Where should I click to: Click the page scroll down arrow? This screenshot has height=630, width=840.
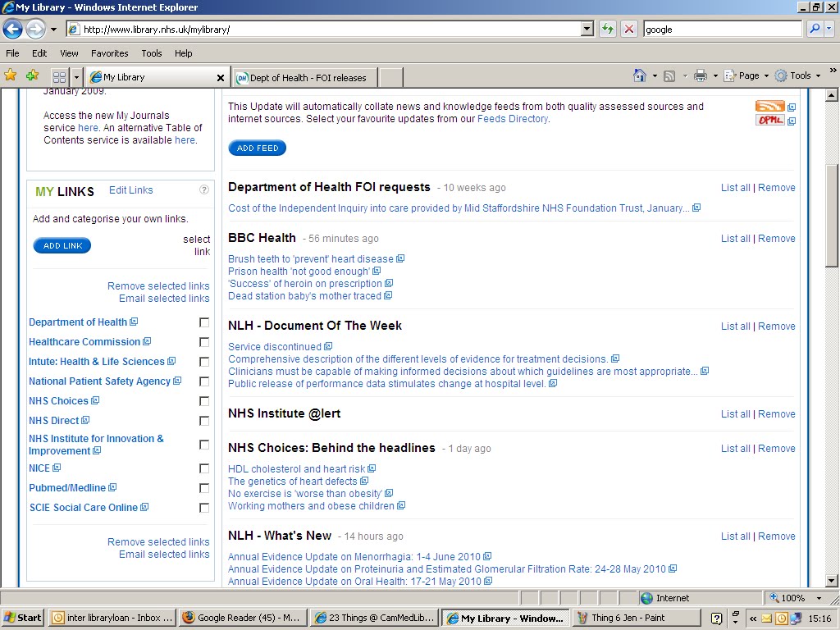click(x=832, y=580)
